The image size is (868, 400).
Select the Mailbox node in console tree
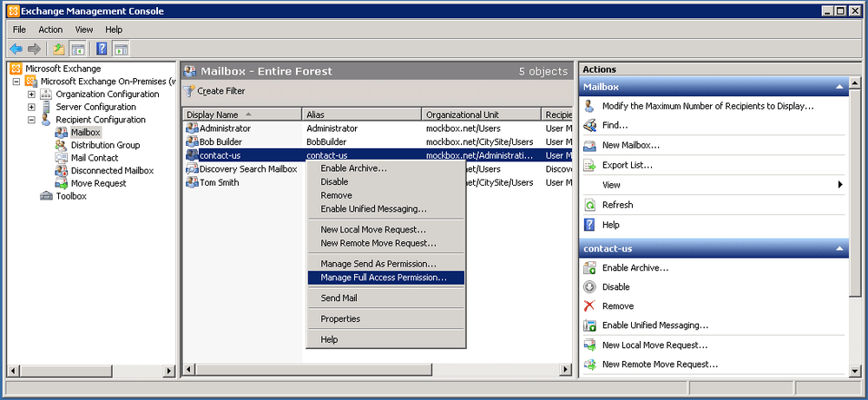(x=86, y=132)
